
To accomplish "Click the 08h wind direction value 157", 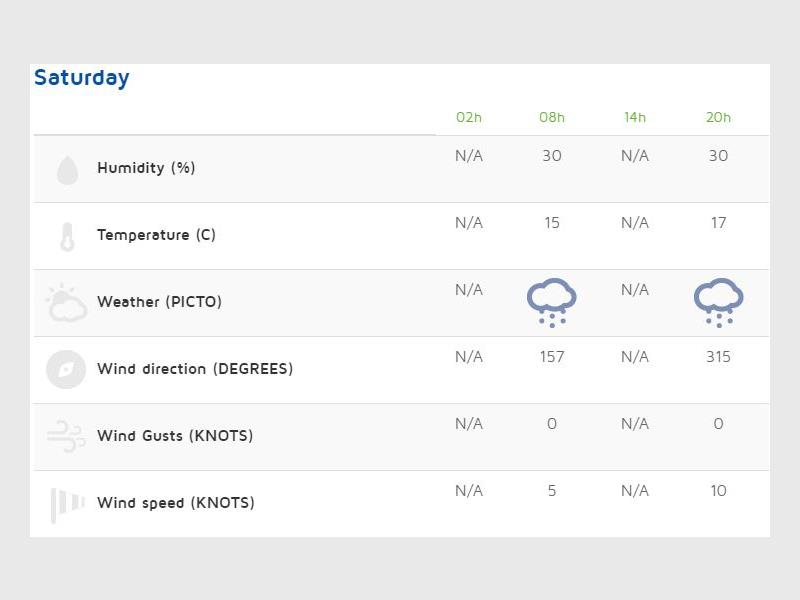I will 552,357.
